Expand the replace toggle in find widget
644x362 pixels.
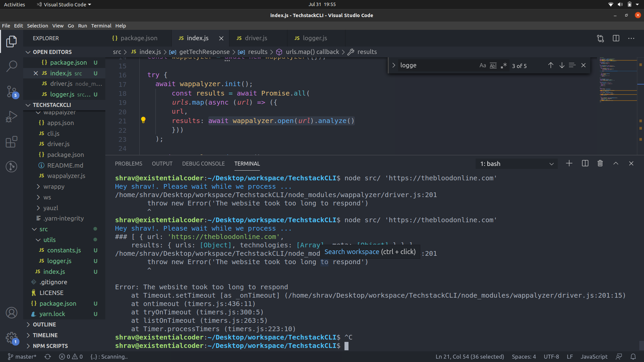pyautogui.click(x=394, y=65)
